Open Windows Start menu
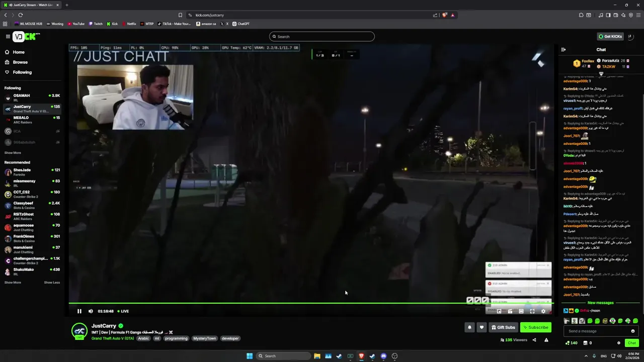 249,356
